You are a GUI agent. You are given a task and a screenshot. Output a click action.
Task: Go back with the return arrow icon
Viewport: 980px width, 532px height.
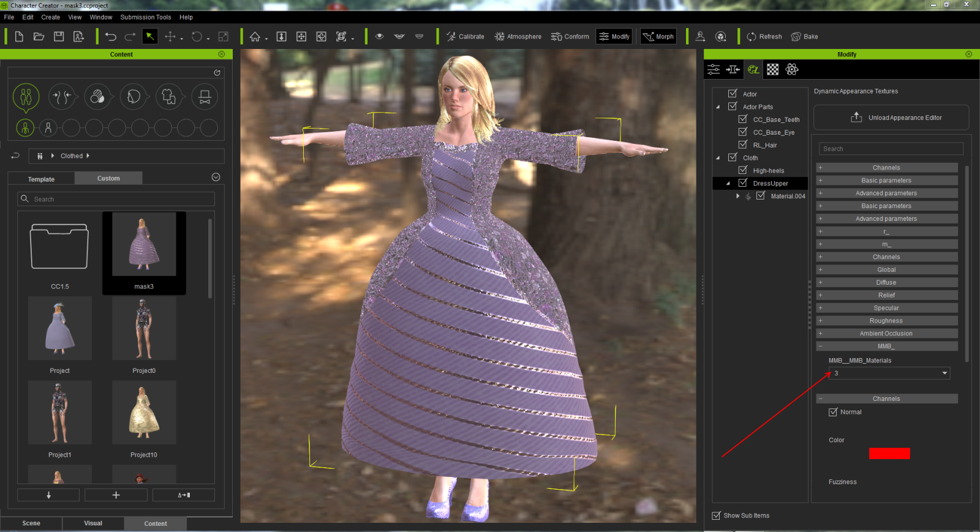tap(15, 155)
